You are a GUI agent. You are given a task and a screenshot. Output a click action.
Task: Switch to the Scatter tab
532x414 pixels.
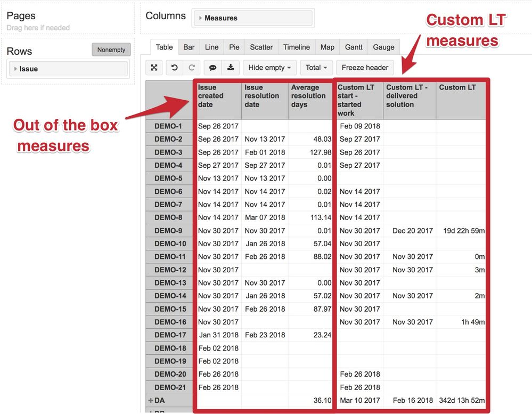[x=261, y=47]
